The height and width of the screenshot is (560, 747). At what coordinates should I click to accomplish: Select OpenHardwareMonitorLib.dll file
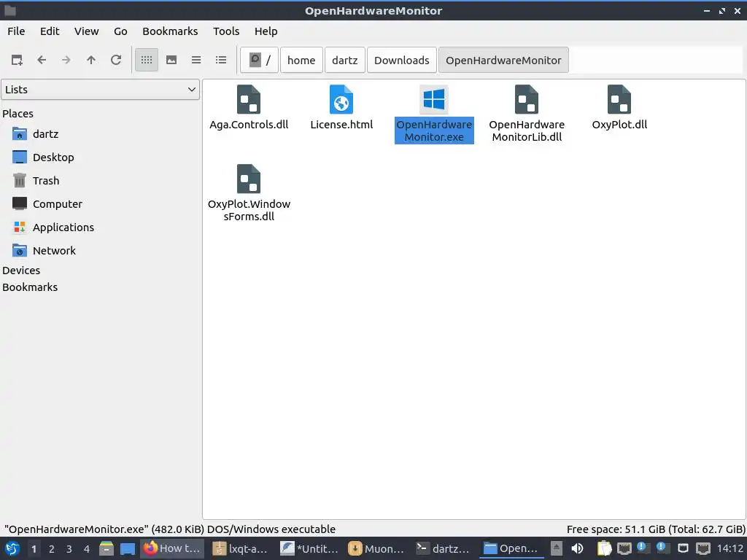[527, 114]
